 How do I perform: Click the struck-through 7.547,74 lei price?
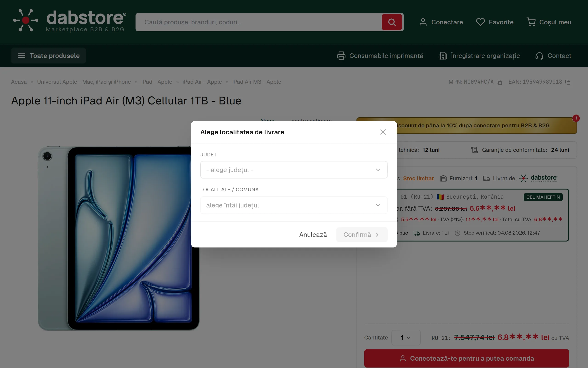click(474, 337)
